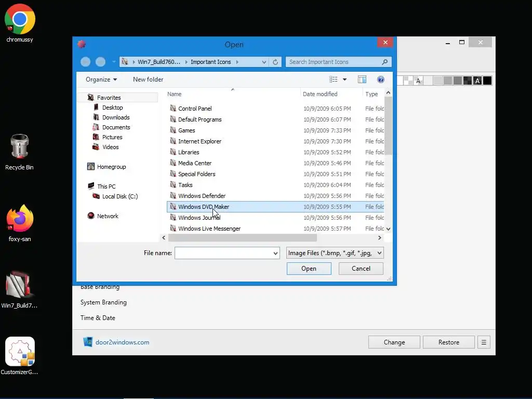Screen dimensions: 532x399
Task: Open the dialog Help button
Action: (381, 79)
